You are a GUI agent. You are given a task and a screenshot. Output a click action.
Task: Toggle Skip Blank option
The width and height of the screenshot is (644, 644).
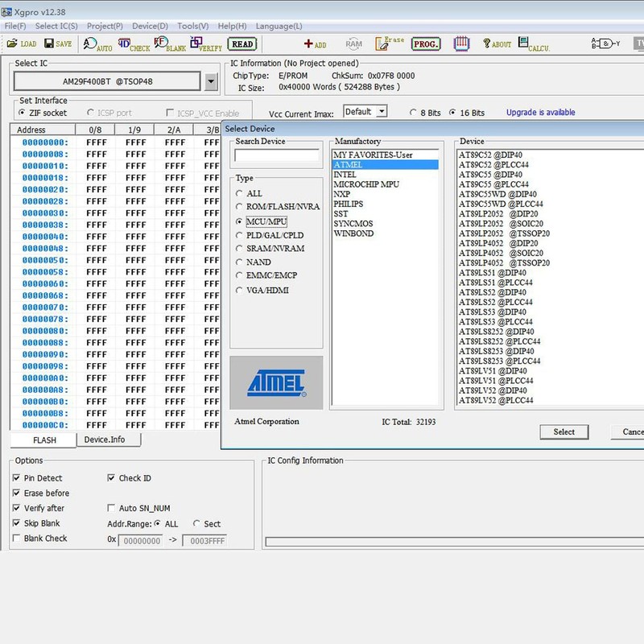point(36,523)
